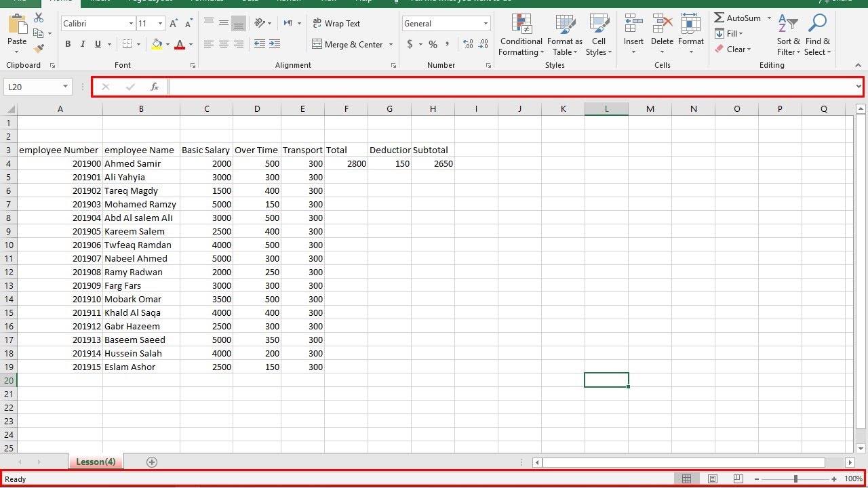Click the Decrease Indent icon
The image size is (868, 488).
(x=260, y=44)
